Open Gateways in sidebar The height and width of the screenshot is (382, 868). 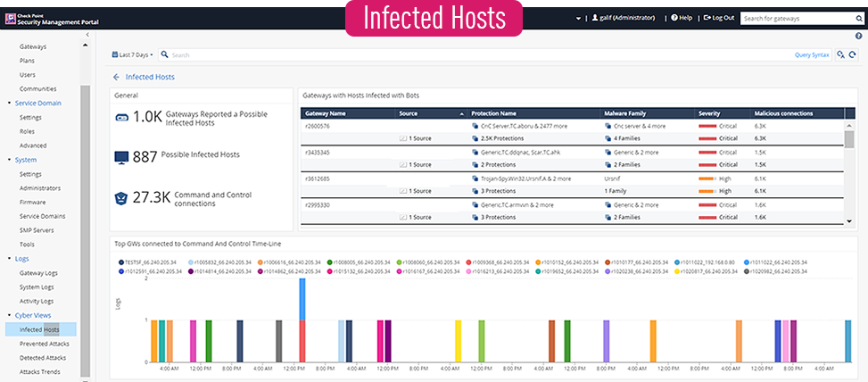click(33, 46)
